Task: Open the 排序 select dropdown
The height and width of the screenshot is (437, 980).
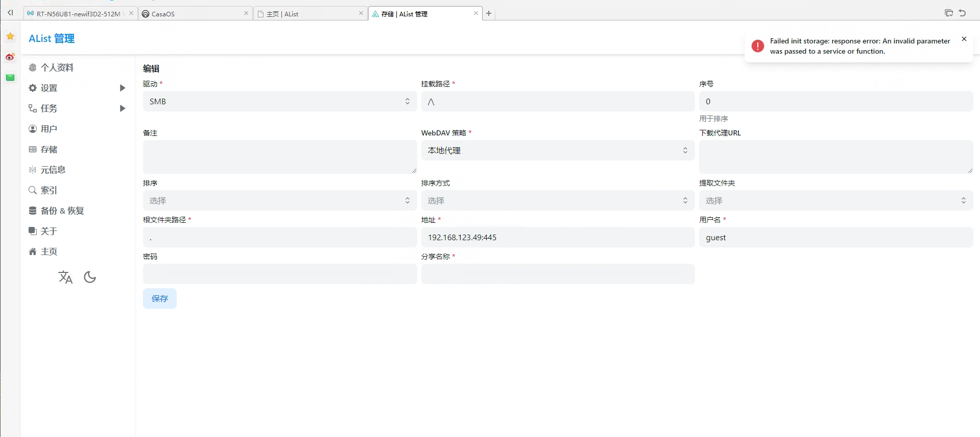Action: (x=280, y=200)
